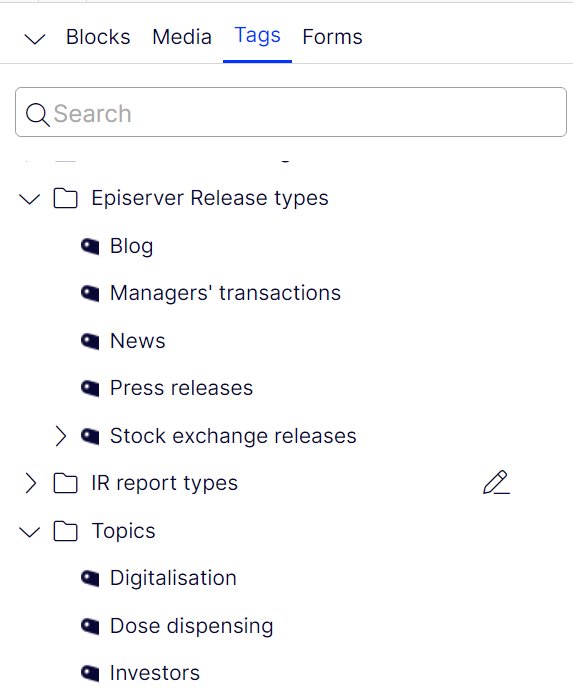Collapse the Topics folder
Screen dimensions: 573x695
(x=30, y=531)
